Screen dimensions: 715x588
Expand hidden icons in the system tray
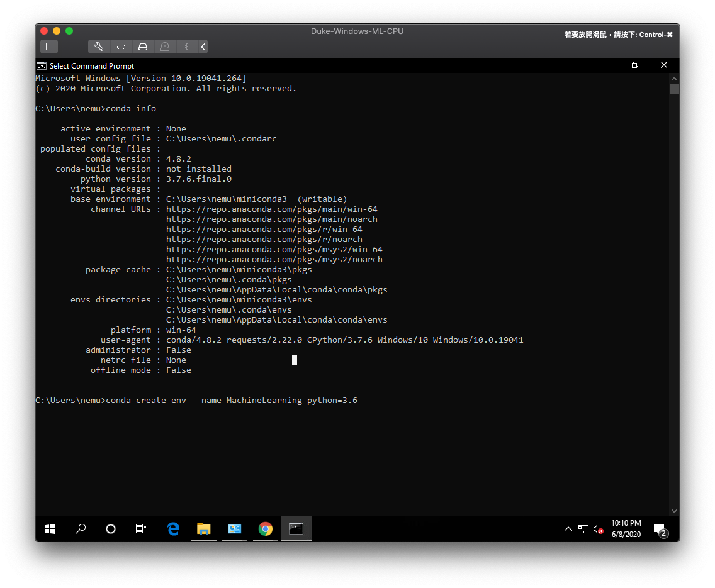(x=568, y=529)
